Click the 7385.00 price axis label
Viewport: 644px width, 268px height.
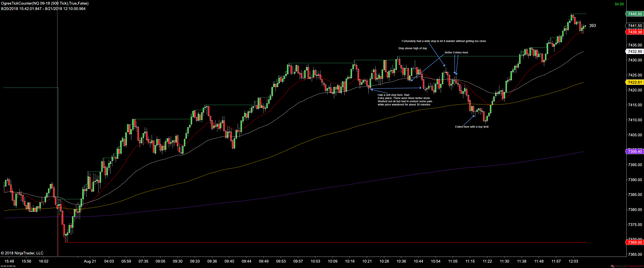point(635,195)
